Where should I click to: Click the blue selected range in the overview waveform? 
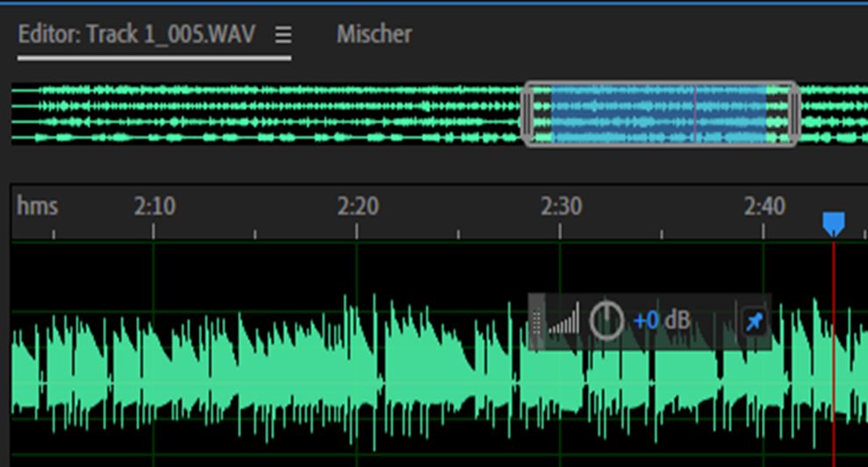[x=659, y=113]
